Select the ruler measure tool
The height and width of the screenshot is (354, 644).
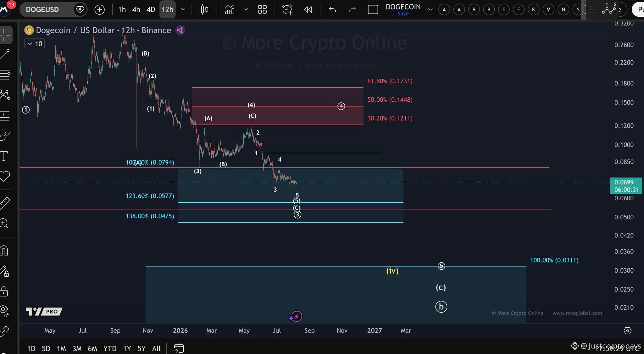coord(5,203)
